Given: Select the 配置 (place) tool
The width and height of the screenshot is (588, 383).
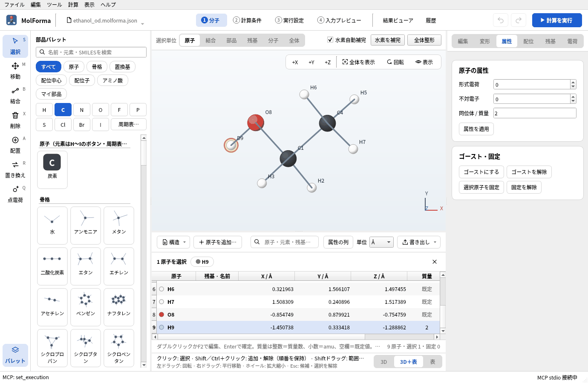Looking at the screenshot, I should point(15,145).
